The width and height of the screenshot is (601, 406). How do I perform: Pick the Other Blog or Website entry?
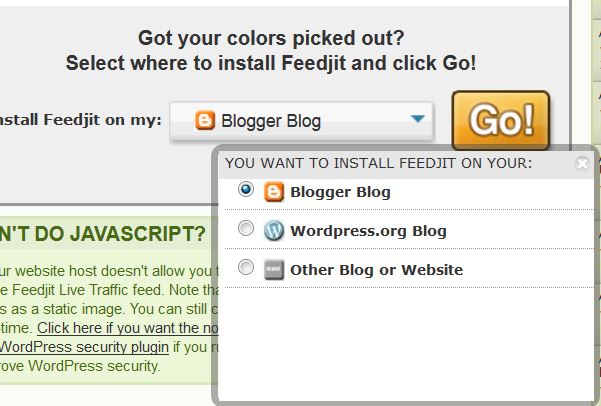point(376,270)
